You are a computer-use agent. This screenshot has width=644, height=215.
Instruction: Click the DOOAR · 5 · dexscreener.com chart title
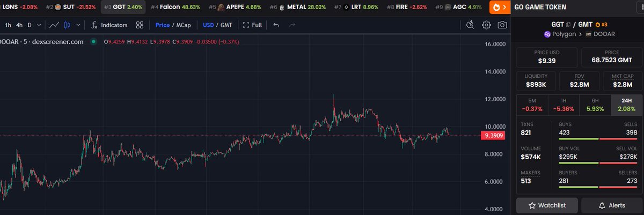click(x=42, y=41)
